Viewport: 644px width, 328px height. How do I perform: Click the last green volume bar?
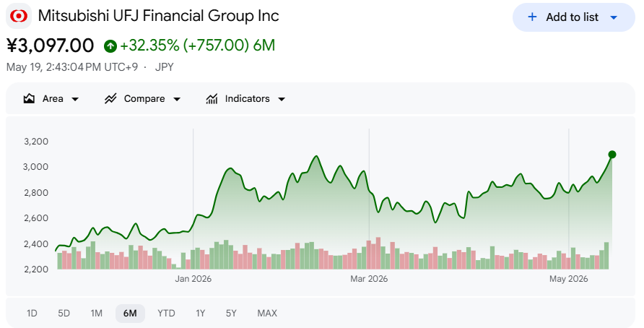point(606,256)
